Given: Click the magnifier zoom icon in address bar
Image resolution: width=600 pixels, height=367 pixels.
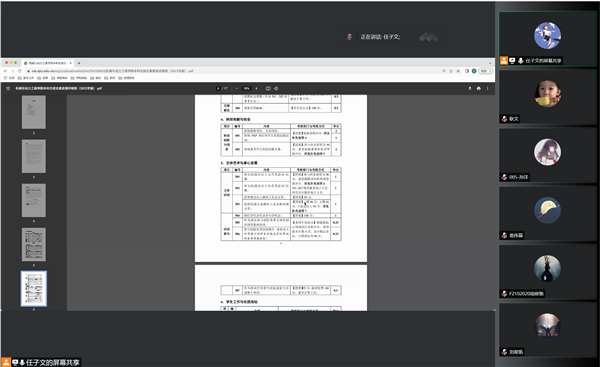Looking at the screenshot, I should coord(444,71).
